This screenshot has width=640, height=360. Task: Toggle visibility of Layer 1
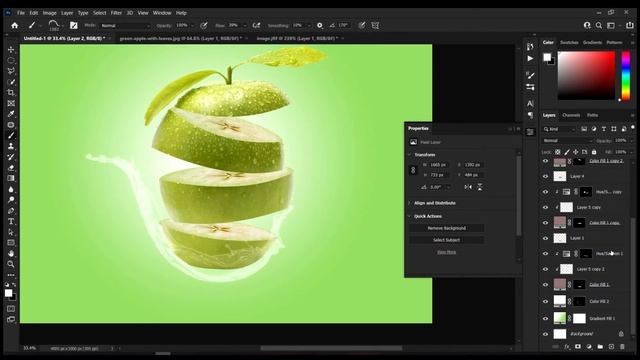[545, 238]
